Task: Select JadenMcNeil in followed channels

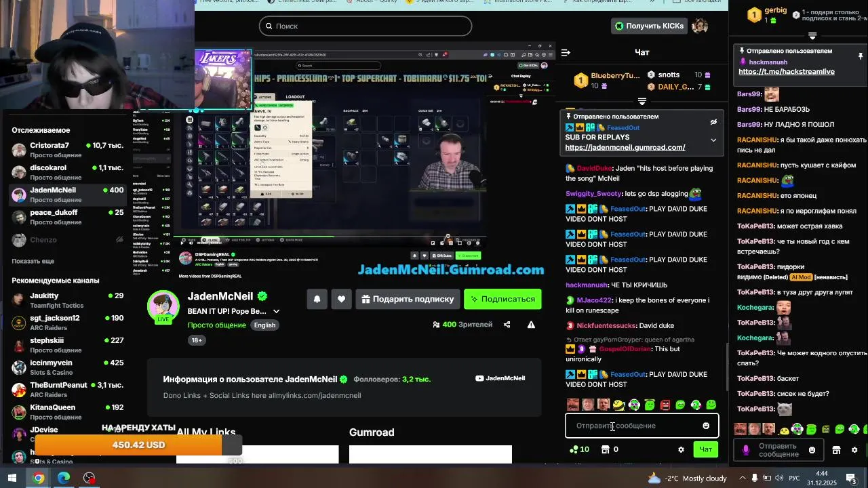Action: [68, 195]
